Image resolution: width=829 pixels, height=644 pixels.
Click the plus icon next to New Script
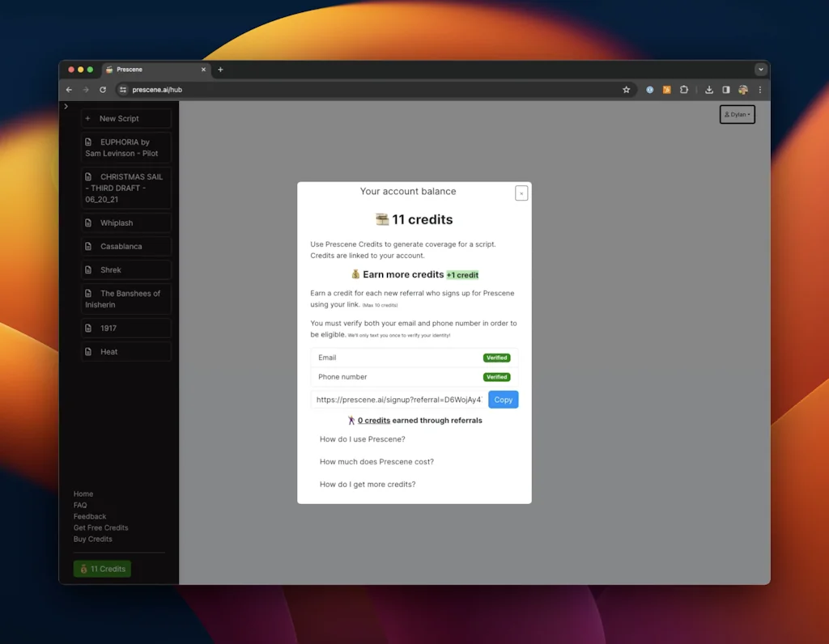click(89, 118)
